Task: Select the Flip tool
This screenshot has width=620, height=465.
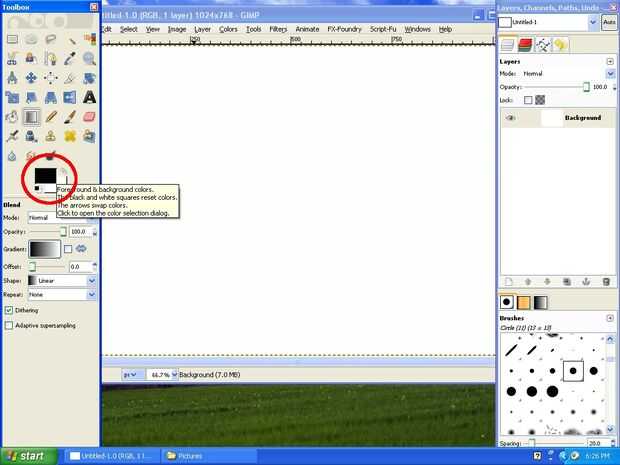Action: click(x=70, y=97)
